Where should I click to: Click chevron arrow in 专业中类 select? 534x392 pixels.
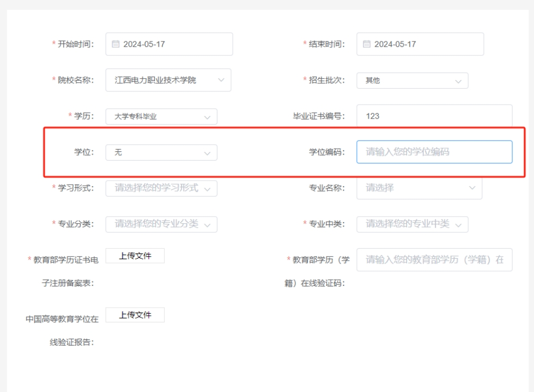point(458,225)
